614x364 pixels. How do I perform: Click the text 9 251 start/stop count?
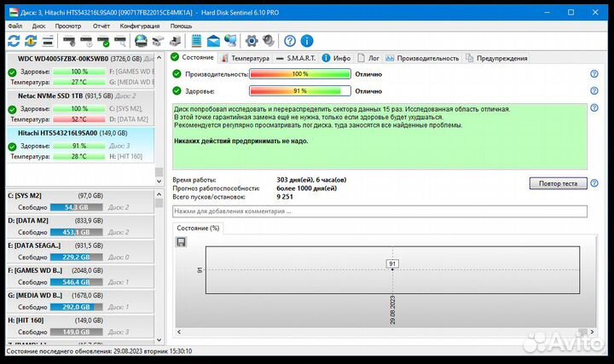tap(285, 197)
